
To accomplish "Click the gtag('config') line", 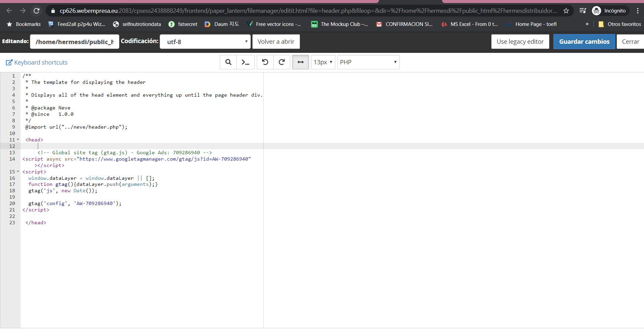I will 75,203.
